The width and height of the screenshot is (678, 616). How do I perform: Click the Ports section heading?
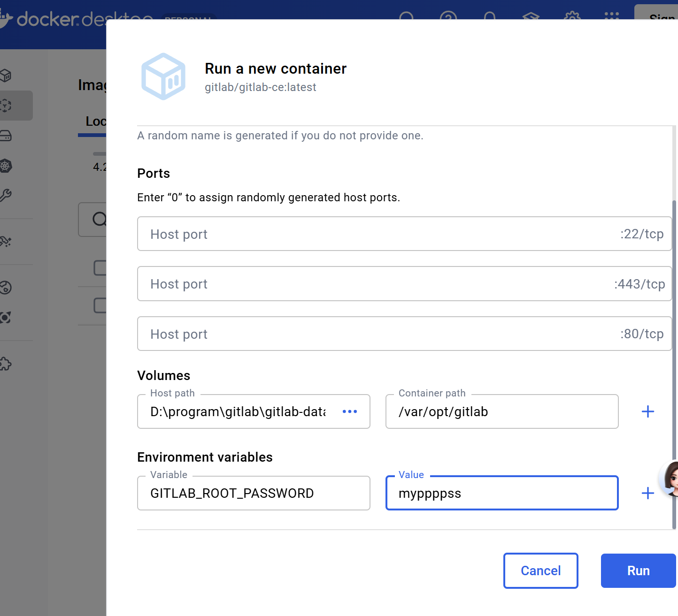tap(154, 174)
